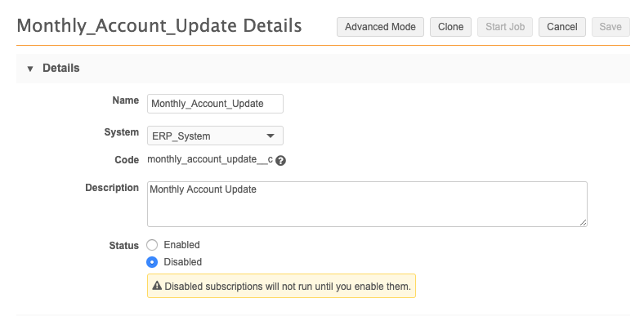
Task: Click the help icon next to Code
Action: point(280,161)
